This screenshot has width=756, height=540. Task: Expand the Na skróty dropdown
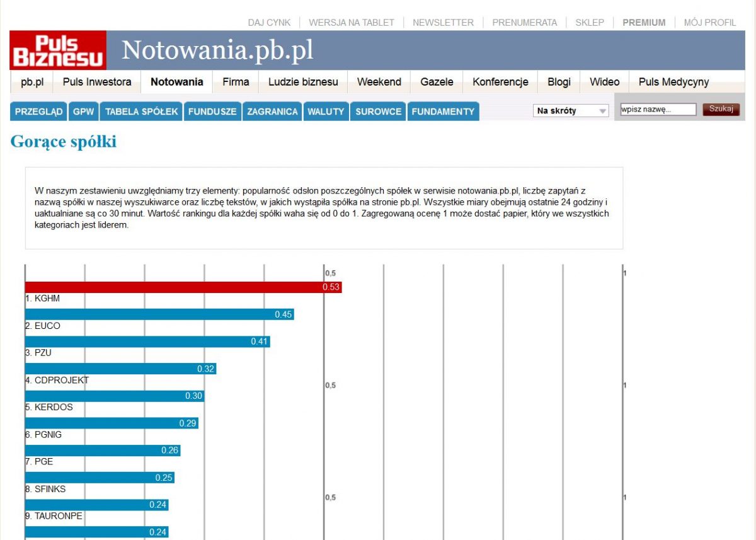571,111
